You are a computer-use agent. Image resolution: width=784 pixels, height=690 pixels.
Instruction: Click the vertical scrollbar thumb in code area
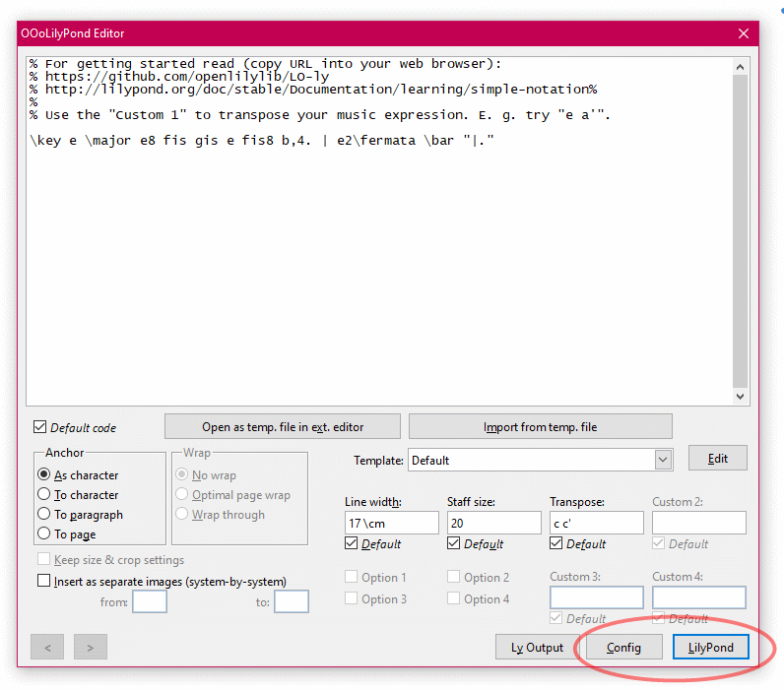(740, 231)
